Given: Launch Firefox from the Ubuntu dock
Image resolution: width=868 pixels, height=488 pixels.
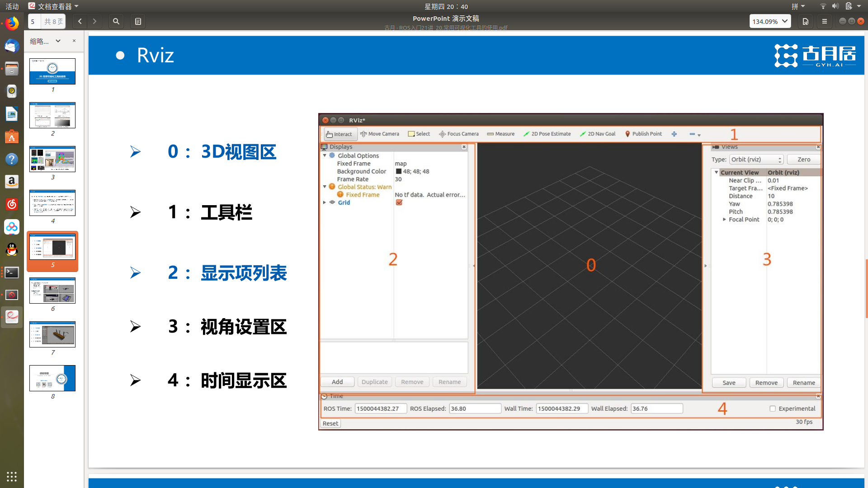Looking at the screenshot, I should coord(11,23).
